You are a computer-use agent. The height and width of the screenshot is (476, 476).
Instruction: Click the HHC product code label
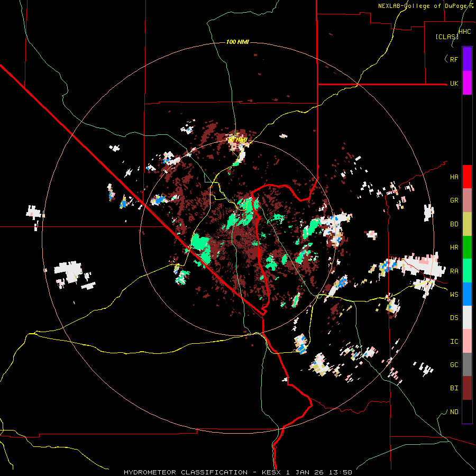(465, 31)
